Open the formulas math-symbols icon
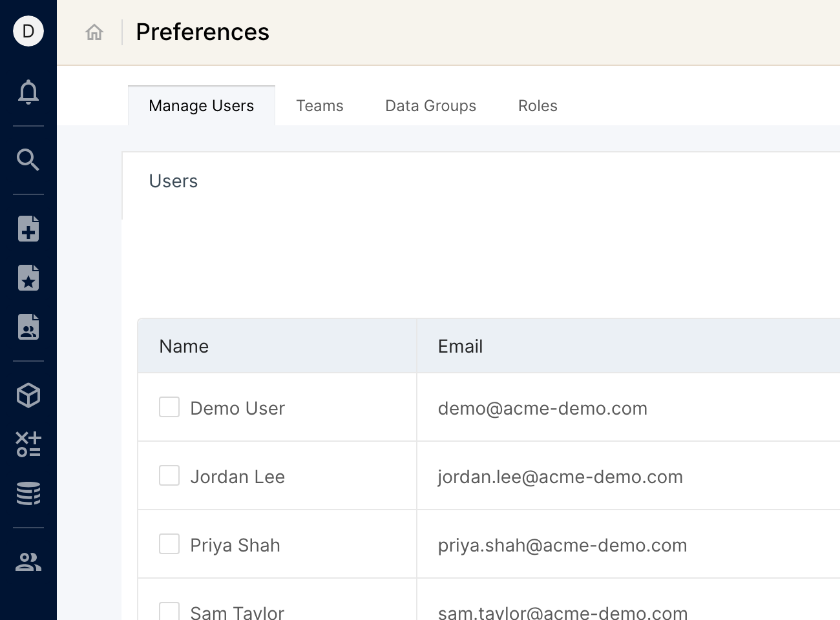Viewport: 840px width, 620px height. tap(28, 444)
